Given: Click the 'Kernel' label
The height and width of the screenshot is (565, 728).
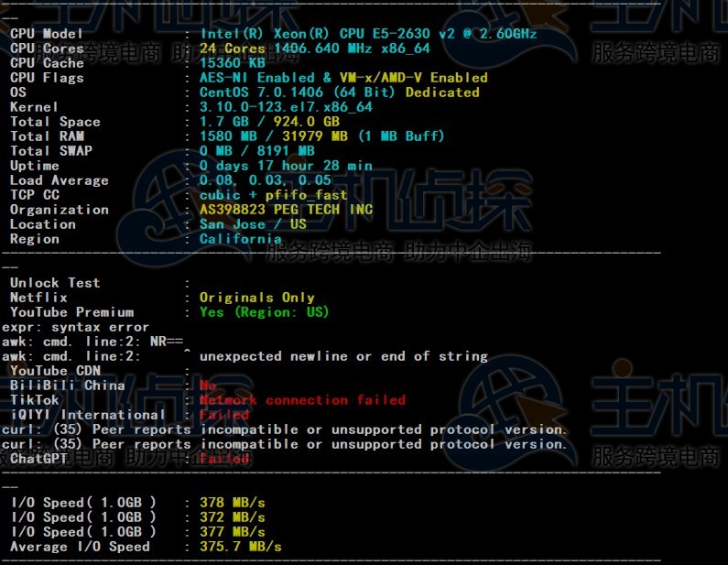Looking at the screenshot, I should tap(35, 107).
